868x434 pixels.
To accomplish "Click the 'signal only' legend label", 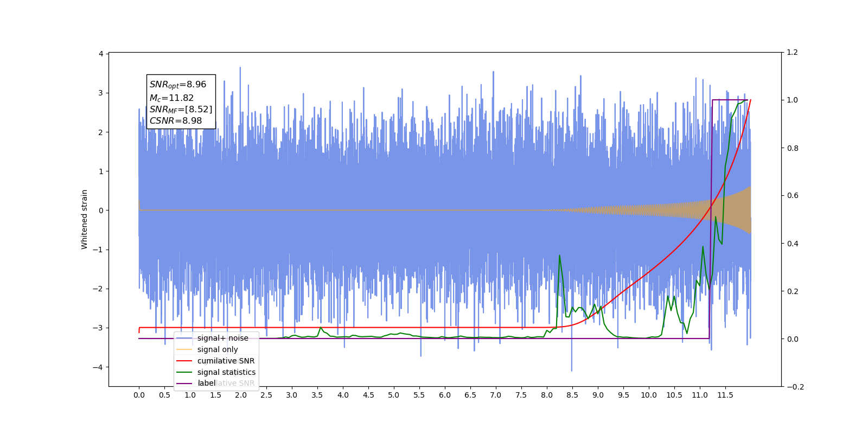I will coord(218,349).
